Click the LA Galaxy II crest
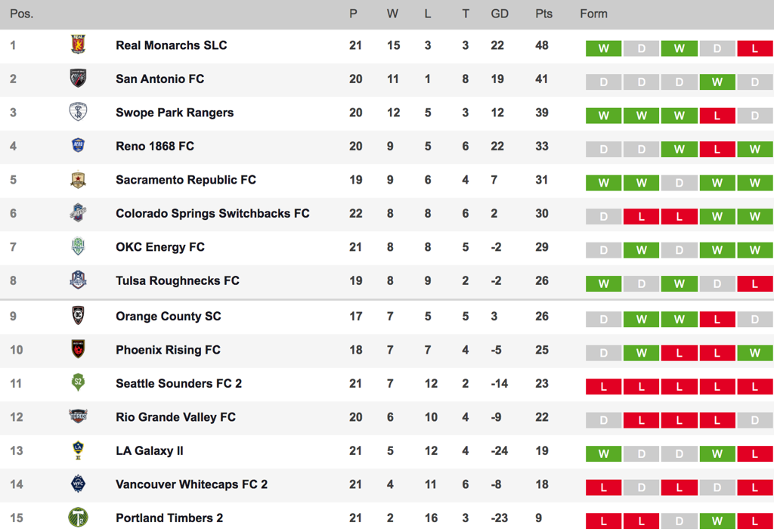 [78, 450]
